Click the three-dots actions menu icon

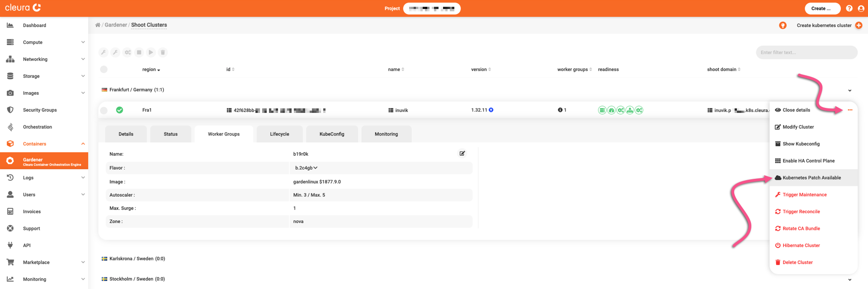(850, 110)
